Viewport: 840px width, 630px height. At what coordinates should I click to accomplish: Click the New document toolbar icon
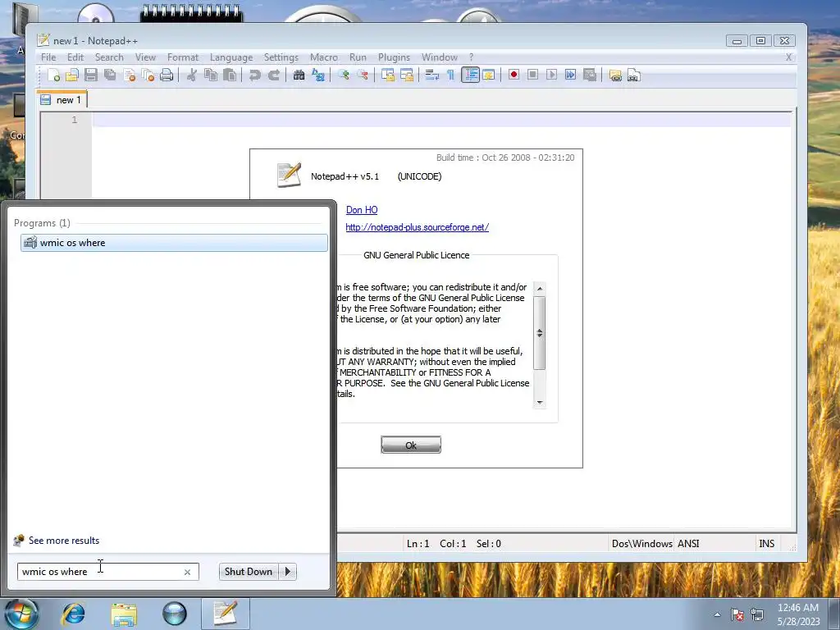53,75
